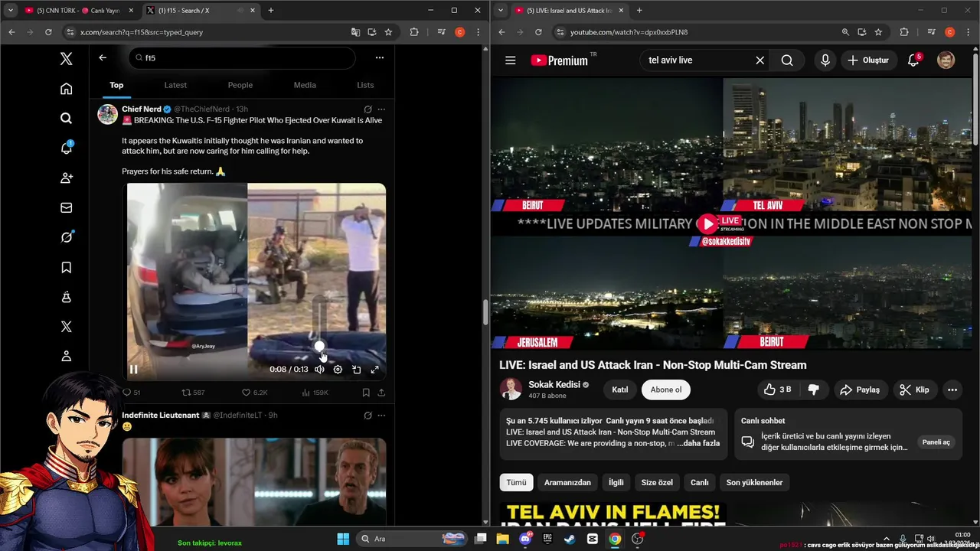Like the YouTube live stream
This screenshot has height=551, width=980.
point(777,390)
